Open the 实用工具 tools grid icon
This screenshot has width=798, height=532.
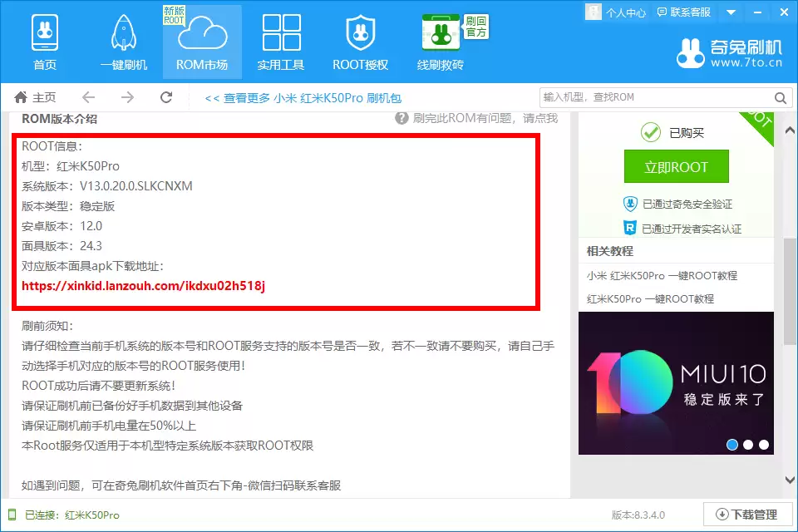280,33
